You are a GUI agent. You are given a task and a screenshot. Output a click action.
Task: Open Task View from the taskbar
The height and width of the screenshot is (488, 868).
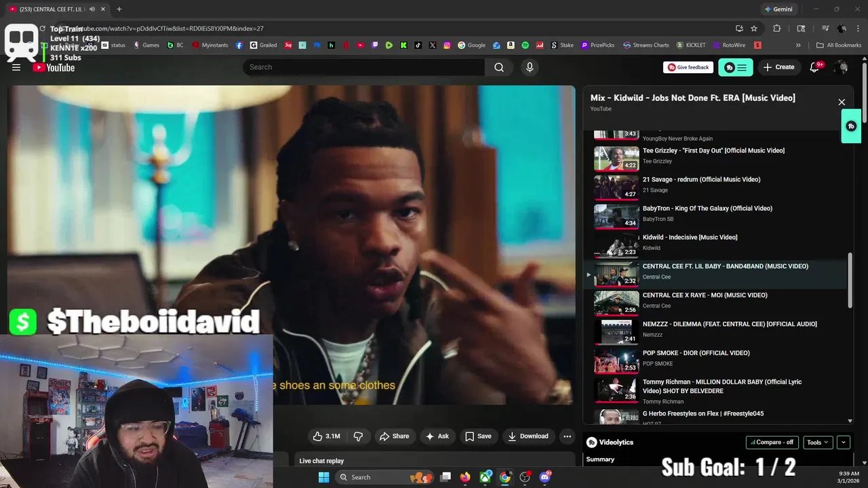(x=446, y=477)
